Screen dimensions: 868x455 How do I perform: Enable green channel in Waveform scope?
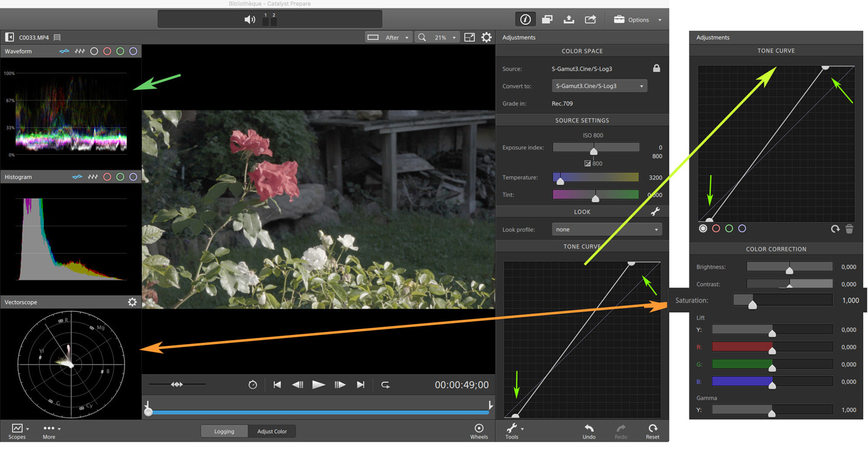(120, 52)
